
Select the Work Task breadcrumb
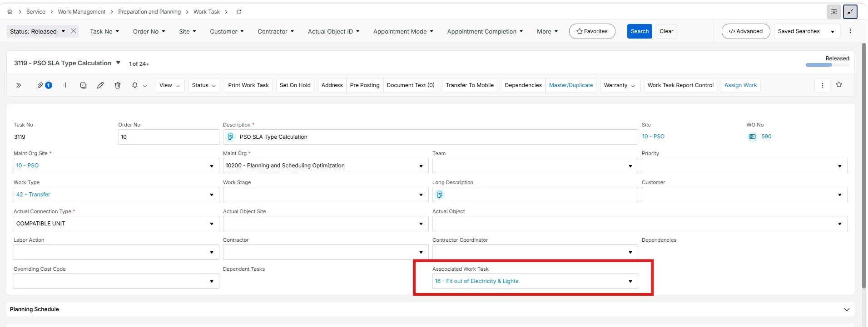coord(207,12)
